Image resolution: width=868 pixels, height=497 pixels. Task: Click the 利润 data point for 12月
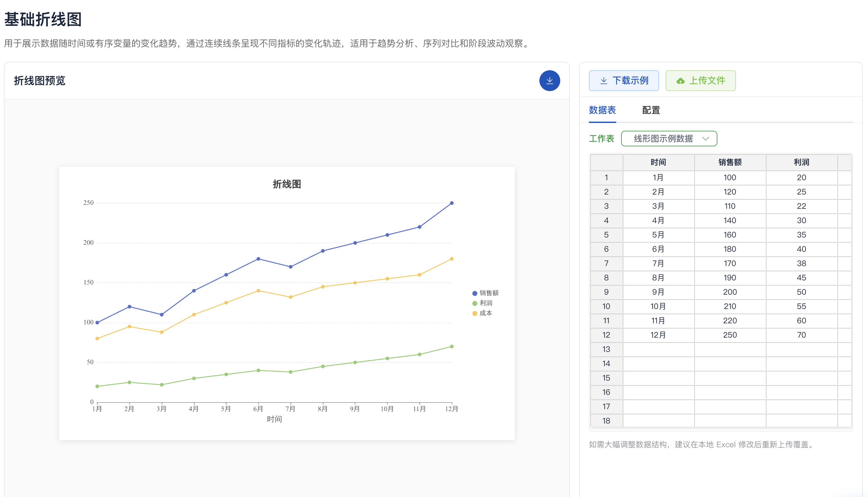[452, 346]
